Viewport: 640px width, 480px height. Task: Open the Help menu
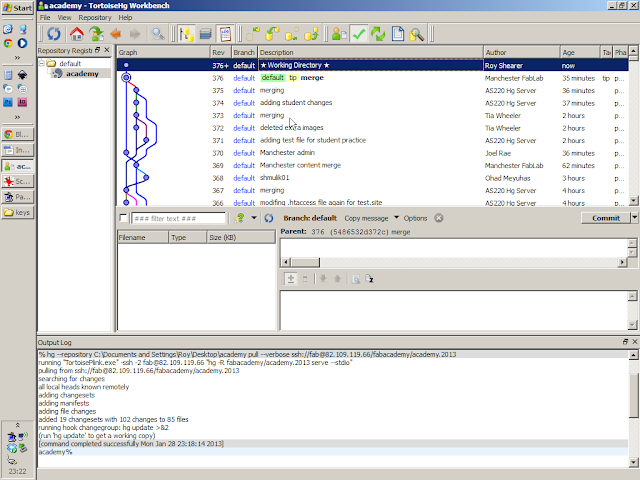[x=125, y=18]
